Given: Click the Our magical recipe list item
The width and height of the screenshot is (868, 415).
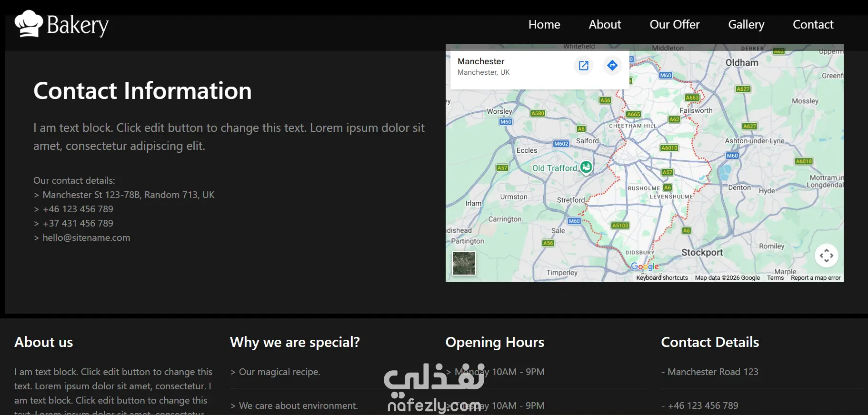Looking at the screenshot, I should pos(279,372).
